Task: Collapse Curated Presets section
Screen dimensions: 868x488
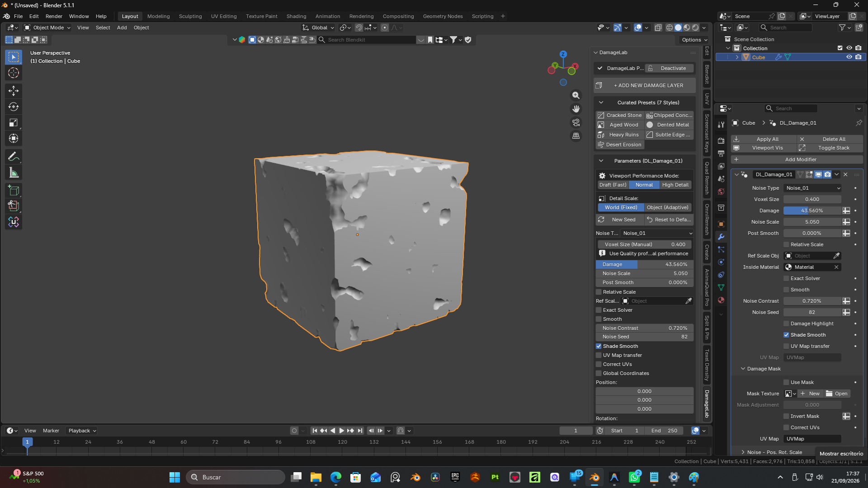Action: [601, 103]
